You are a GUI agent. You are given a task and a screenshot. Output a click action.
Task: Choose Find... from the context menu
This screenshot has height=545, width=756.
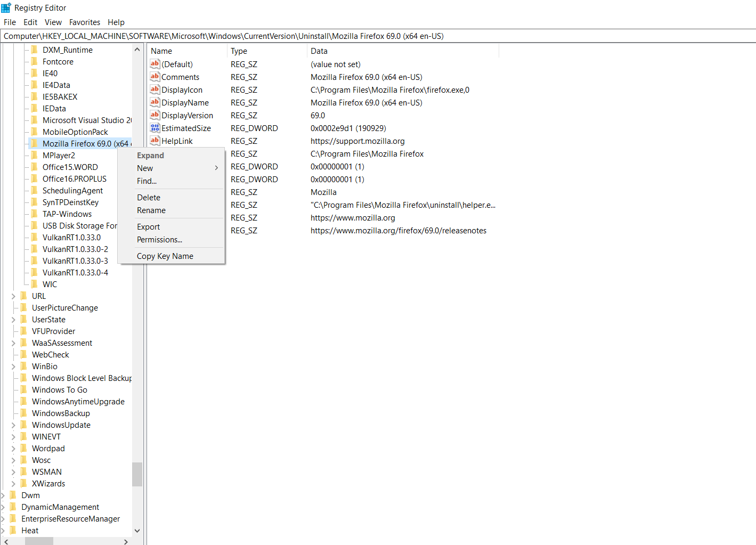tap(172, 181)
